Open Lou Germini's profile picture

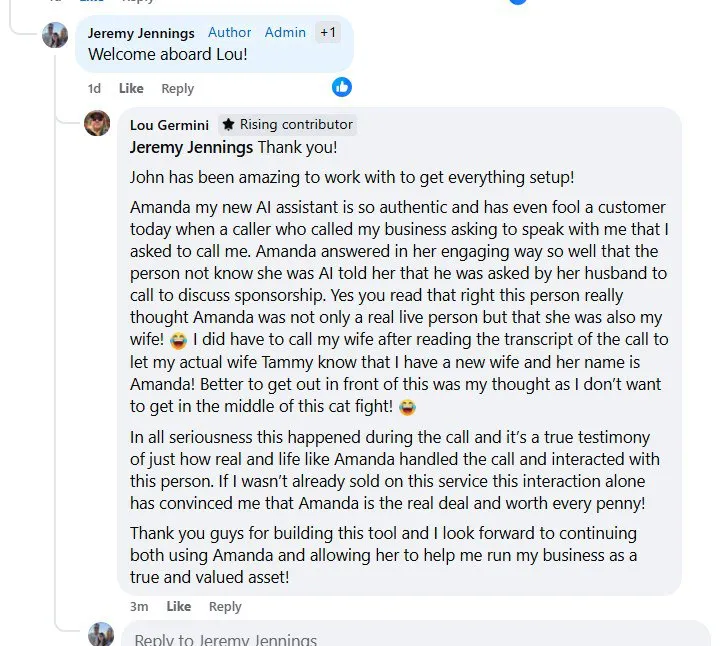(x=97, y=123)
